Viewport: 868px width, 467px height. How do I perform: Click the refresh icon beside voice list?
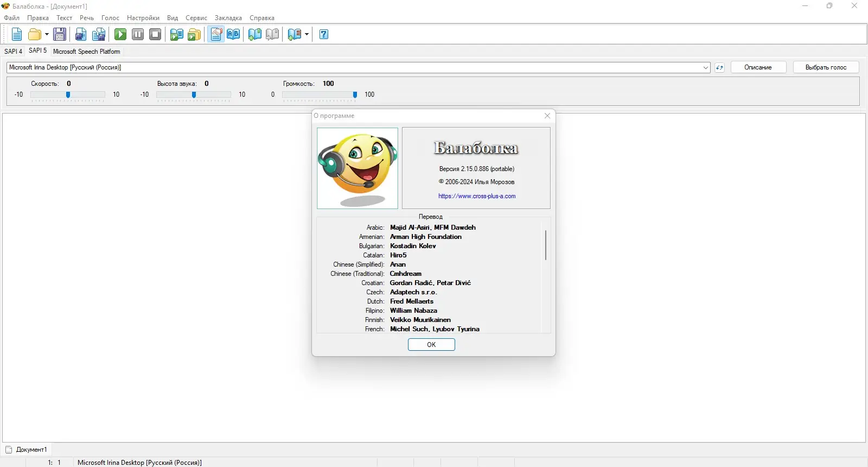(x=719, y=67)
